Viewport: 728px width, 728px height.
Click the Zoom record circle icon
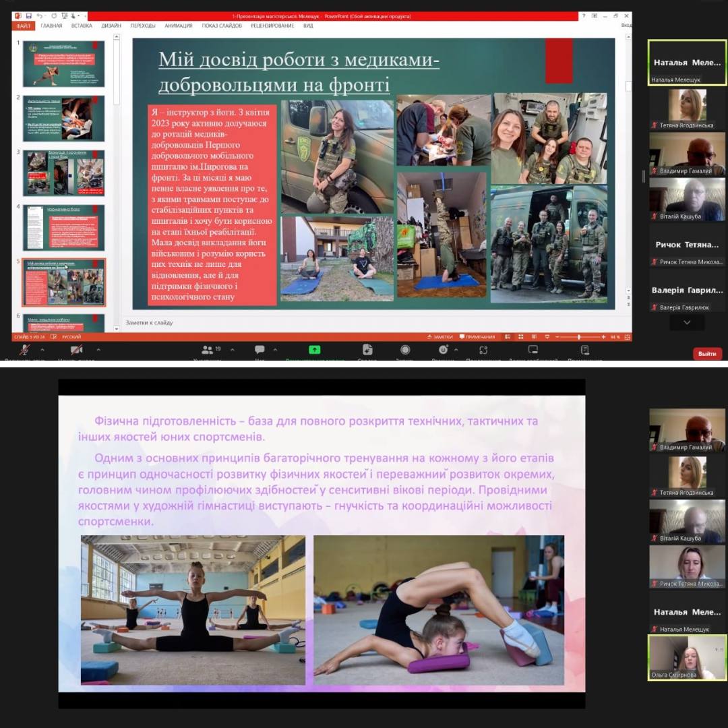tap(405, 349)
